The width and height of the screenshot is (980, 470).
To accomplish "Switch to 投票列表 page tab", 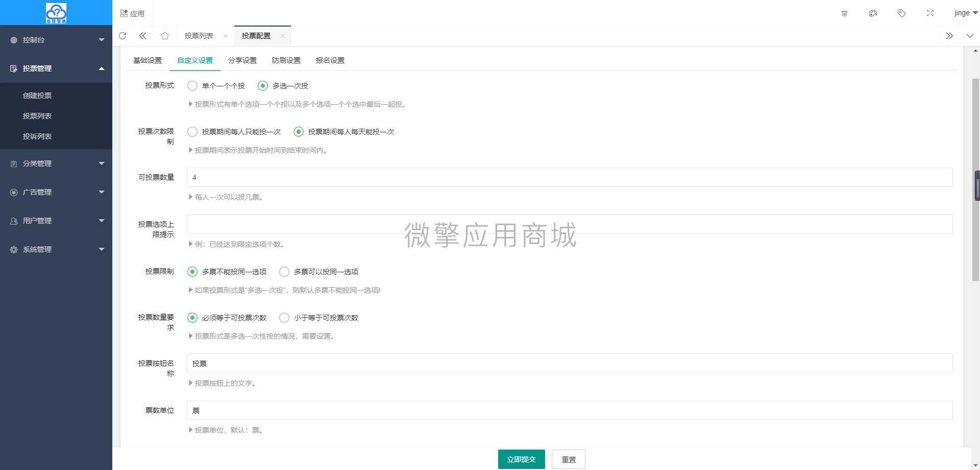I will click(199, 36).
